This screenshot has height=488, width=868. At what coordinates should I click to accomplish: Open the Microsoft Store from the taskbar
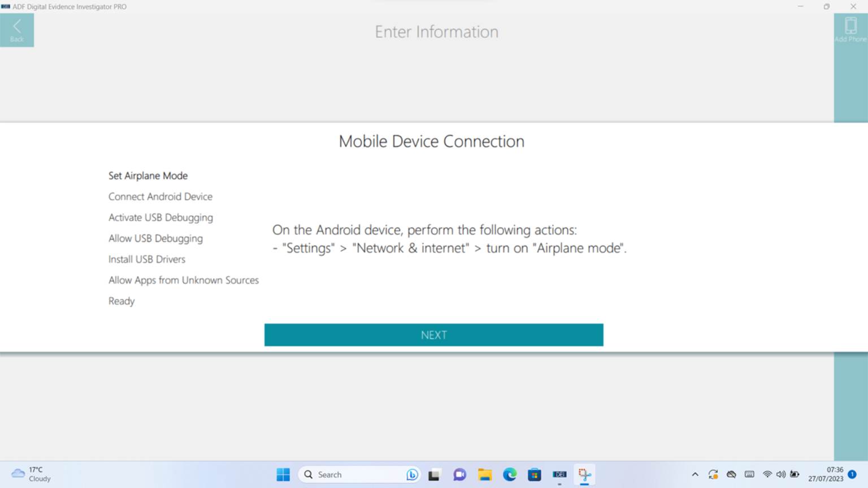(535, 474)
